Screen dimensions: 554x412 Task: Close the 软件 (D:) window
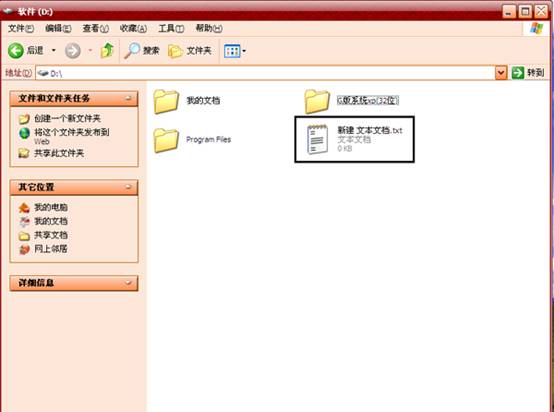541,12
